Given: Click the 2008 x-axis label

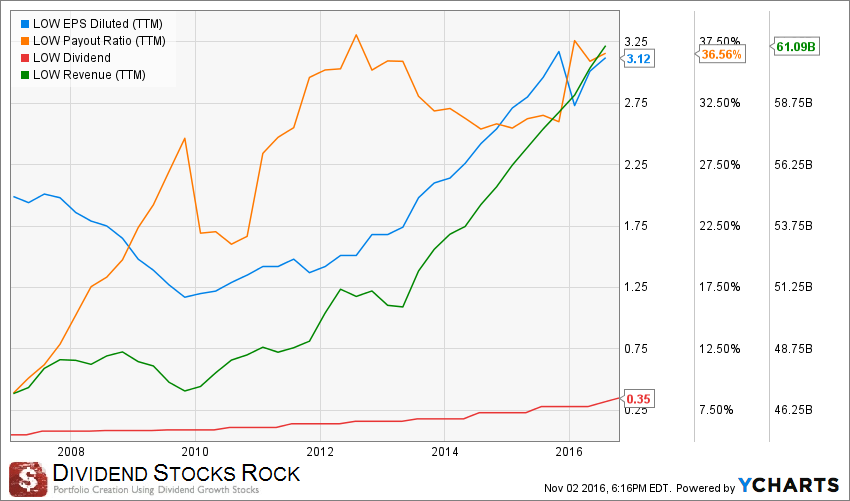Looking at the screenshot, I should click(x=70, y=452).
